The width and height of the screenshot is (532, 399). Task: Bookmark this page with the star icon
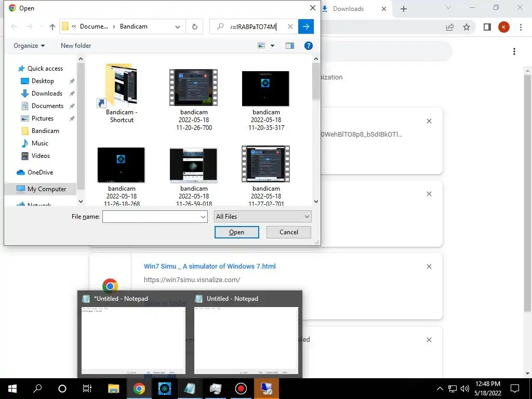(467, 27)
